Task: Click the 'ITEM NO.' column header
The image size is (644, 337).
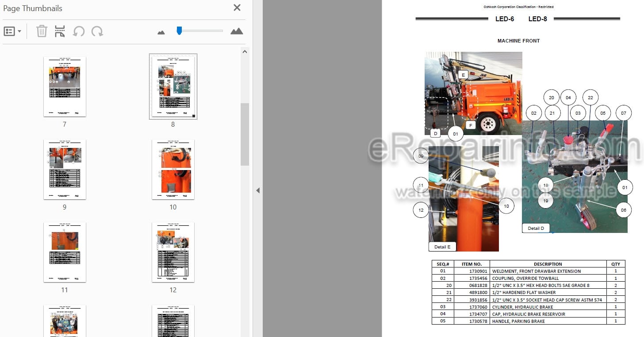Action: click(471, 264)
